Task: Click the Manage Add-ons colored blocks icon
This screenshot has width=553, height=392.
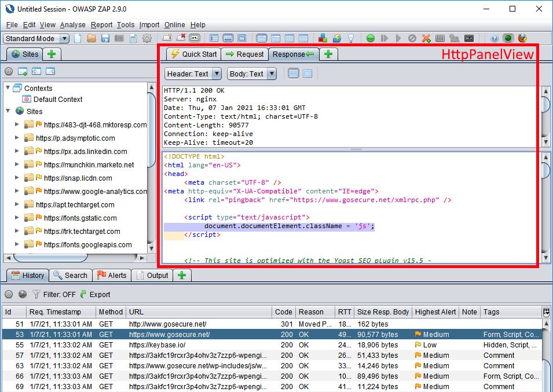Action: pyautogui.click(x=323, y=38)
